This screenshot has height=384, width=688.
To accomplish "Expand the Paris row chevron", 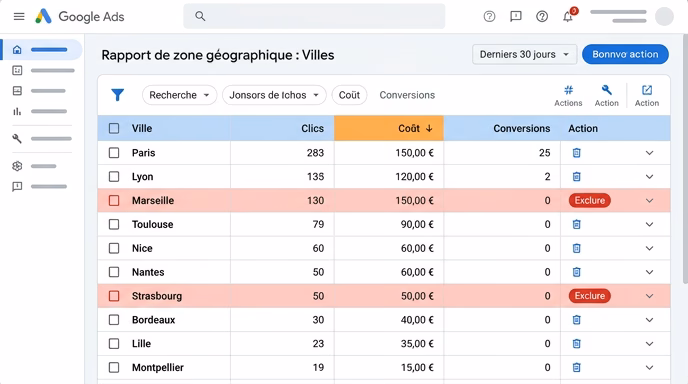I will [649, 153].
